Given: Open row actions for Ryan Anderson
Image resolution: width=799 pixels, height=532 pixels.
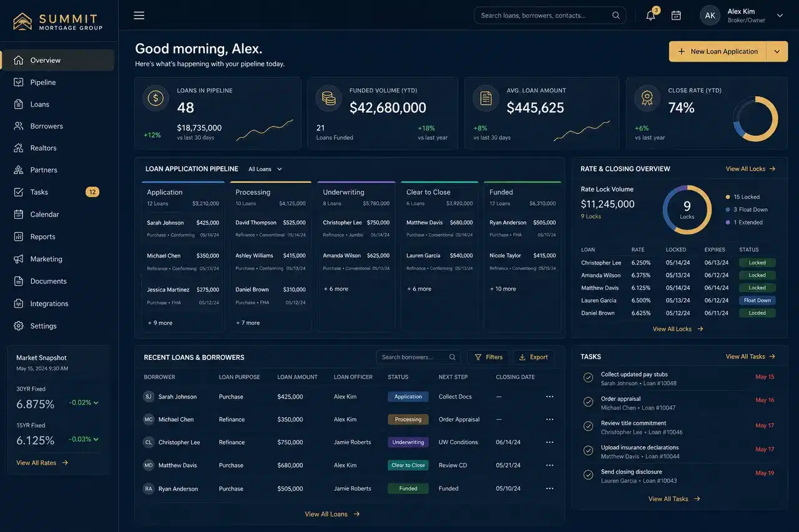Looking at the screenshot, I should (549, 489).
